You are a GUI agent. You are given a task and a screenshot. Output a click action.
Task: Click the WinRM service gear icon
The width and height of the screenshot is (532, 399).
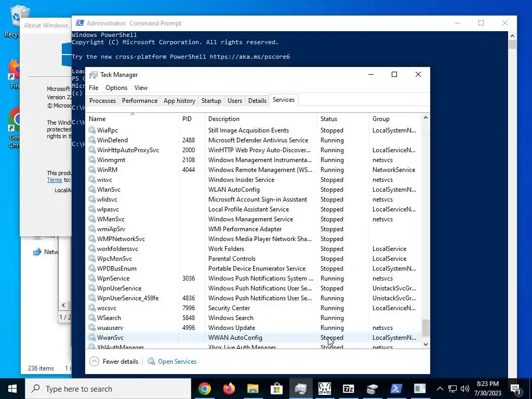coord(91,170)
